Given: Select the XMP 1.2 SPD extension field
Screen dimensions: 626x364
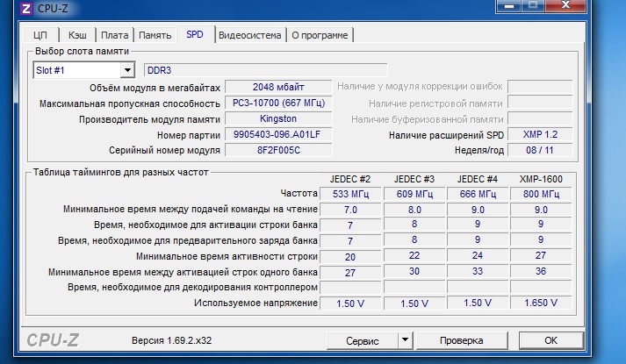Looking at the screenshot, I should pos(541,134).
